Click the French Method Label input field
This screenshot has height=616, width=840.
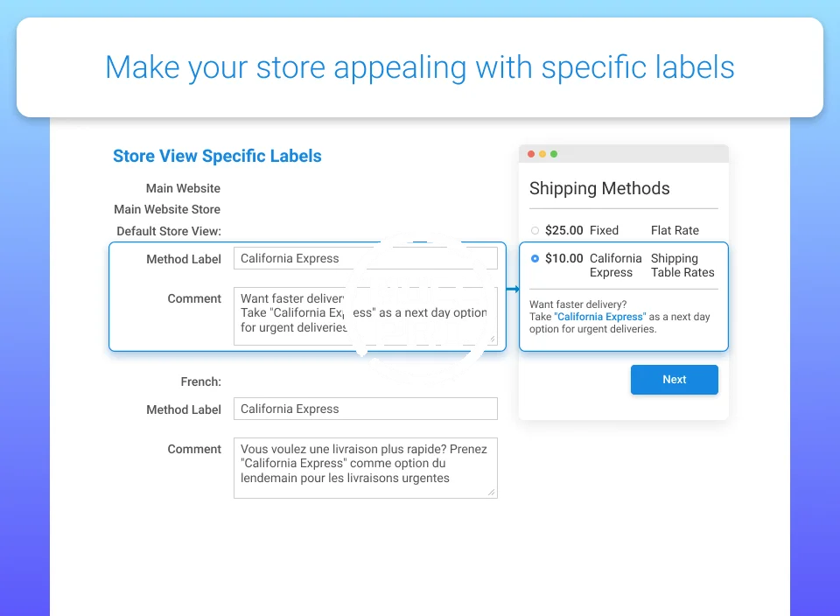[365, 409]
